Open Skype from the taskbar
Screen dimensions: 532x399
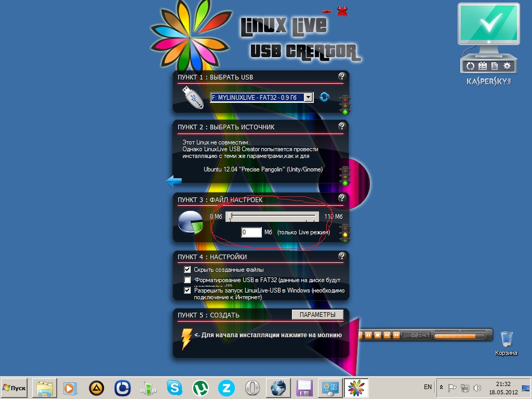(x=175, y=388)
